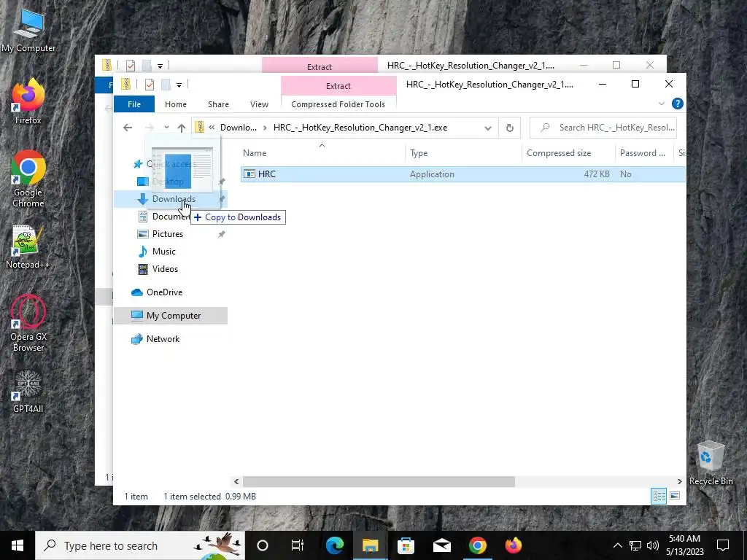Click the search box for HRC folder
The width and height of the screenshot is (747, 560).
coord(603,128)
